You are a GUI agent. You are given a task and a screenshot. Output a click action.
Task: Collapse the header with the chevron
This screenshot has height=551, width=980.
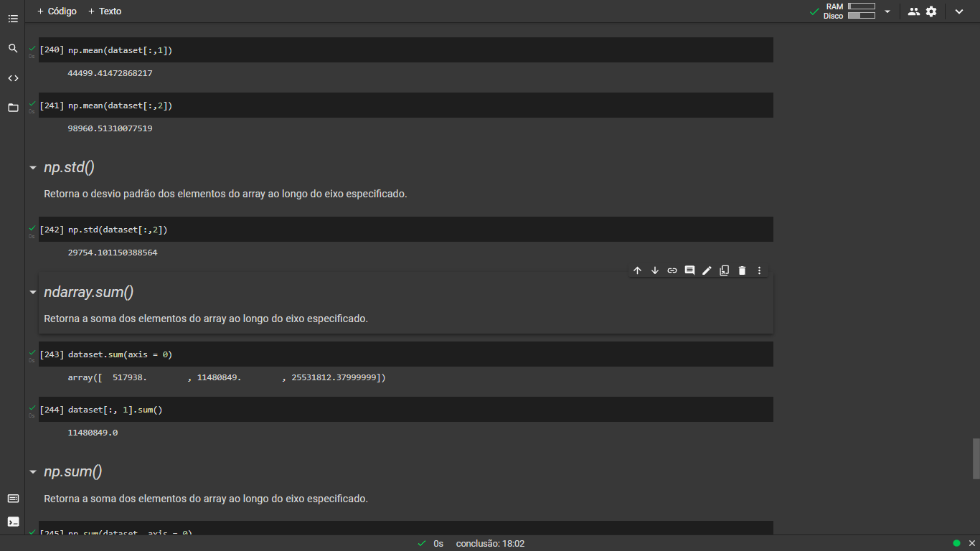pos(959,11)
